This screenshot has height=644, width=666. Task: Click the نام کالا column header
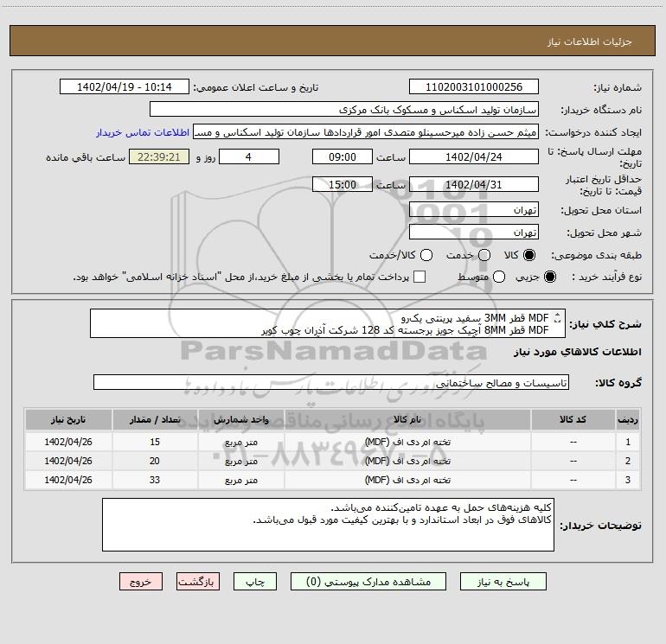(x=407, y=420)
